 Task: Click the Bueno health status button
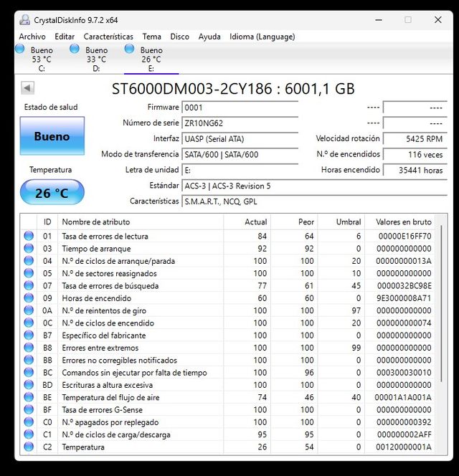coord(52,136)
